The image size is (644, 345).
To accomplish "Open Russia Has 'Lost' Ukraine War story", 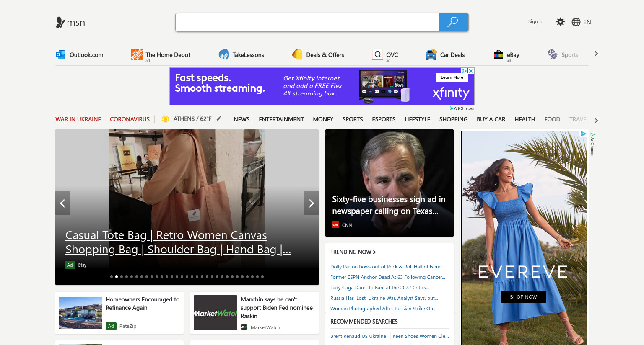I will [x=384, y=298].
